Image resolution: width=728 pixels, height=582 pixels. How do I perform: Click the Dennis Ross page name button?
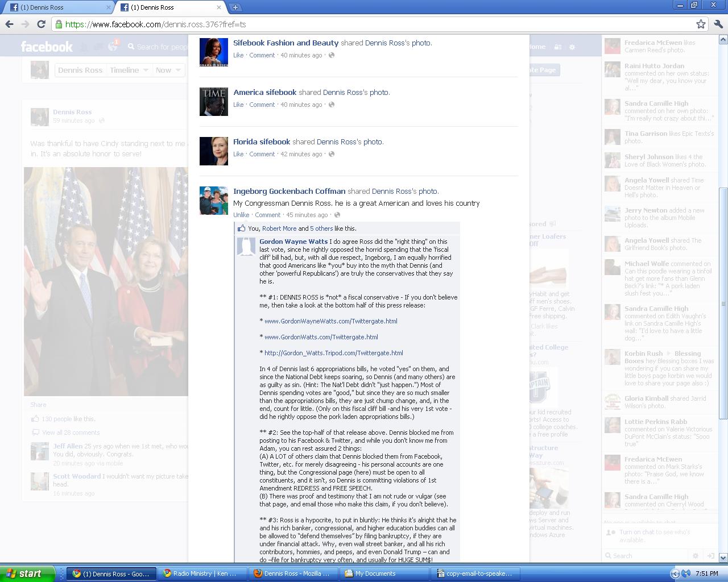[80, 70]
